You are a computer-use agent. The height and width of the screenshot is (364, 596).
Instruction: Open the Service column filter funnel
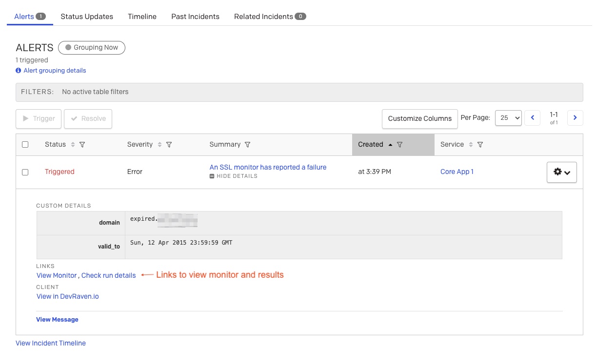click(x=480, y=144)
